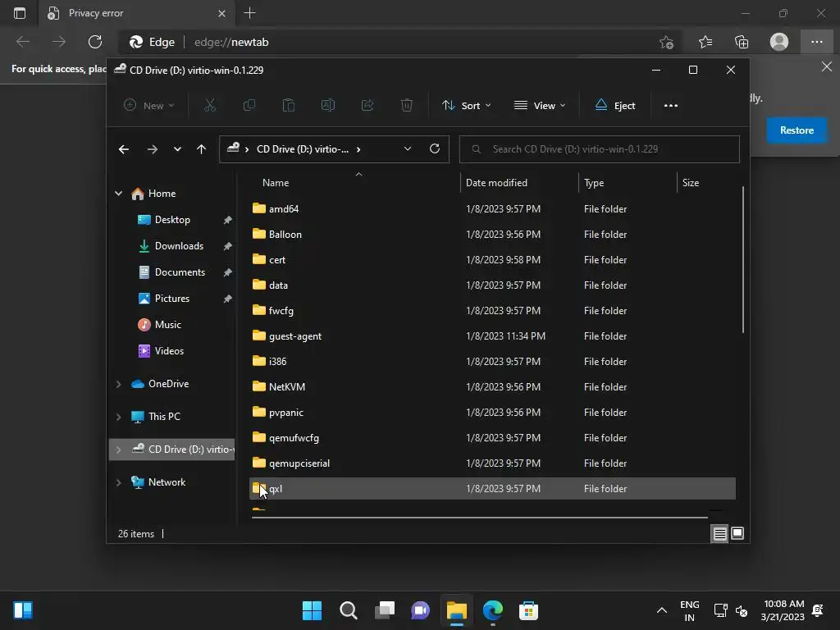
Task: Eject the CD drive
Action: tap(615, 106)
